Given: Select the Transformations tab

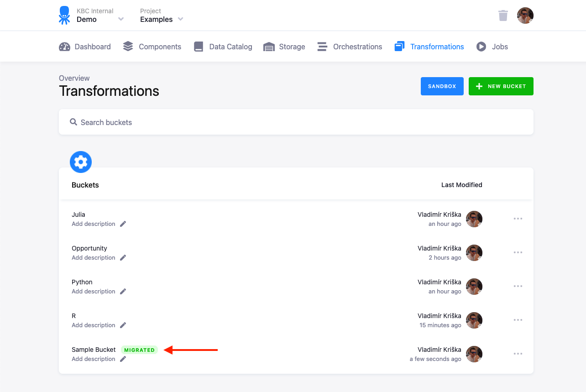Looking at the screenshot, I should [x=429, y=47].
